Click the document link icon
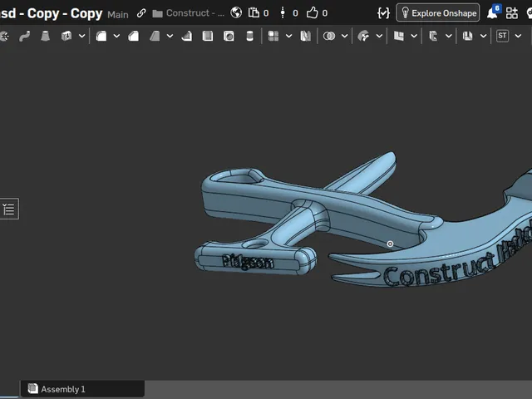Screen dimensions: 532x399 click(x=141, y=13)
